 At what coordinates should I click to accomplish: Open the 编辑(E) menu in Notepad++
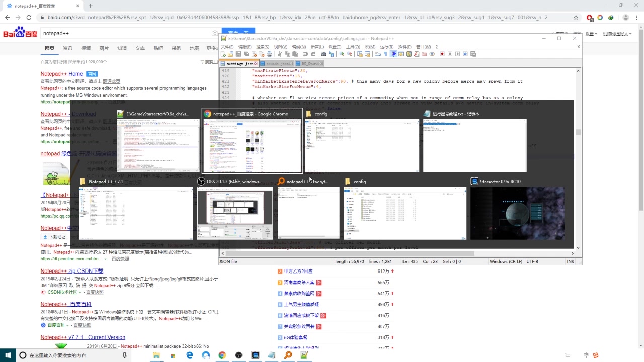(245, 47)
